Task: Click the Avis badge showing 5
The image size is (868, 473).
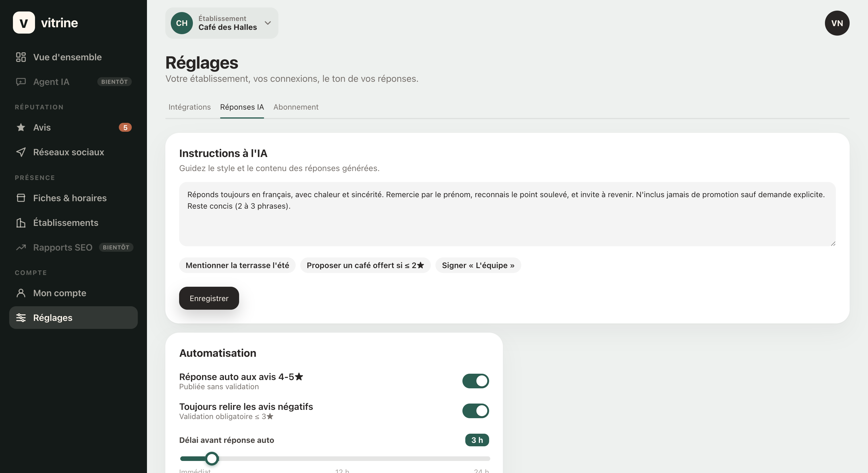Action: (125, 127)
